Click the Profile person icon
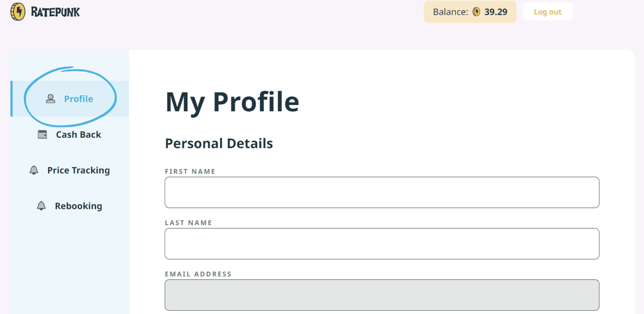This screenshot has width=644, height=314. [x=51, y=99]
